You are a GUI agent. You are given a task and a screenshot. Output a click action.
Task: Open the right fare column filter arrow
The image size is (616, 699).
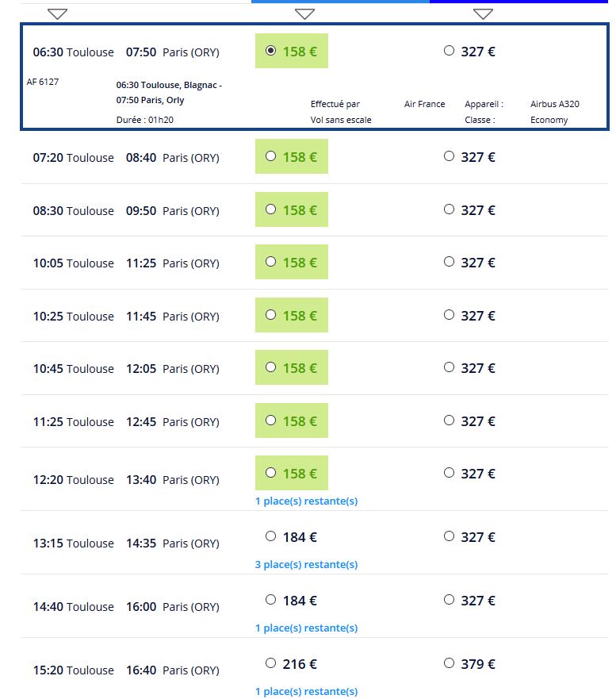(481, 13)
